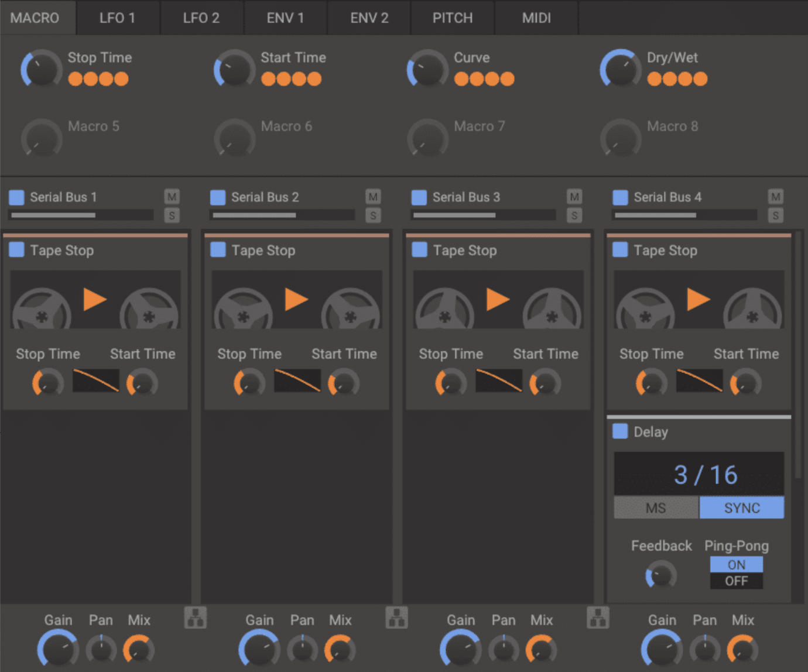Click the left tape reel in Serial Bus 2

(x=243, y=308)
